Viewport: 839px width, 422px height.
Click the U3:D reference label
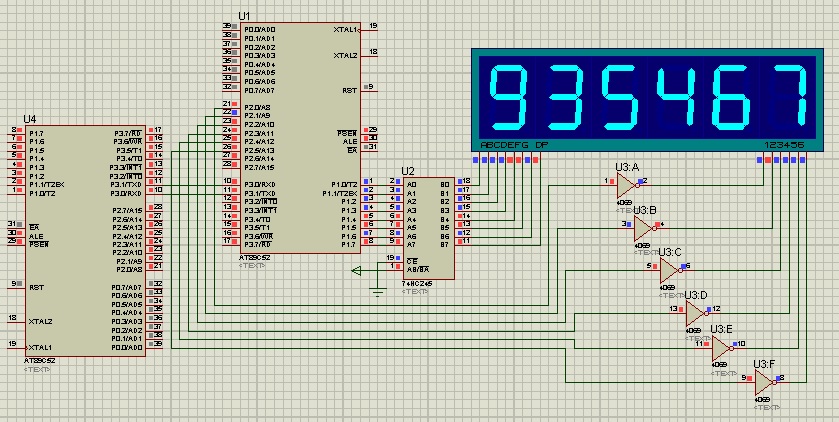tap(697, 295)
